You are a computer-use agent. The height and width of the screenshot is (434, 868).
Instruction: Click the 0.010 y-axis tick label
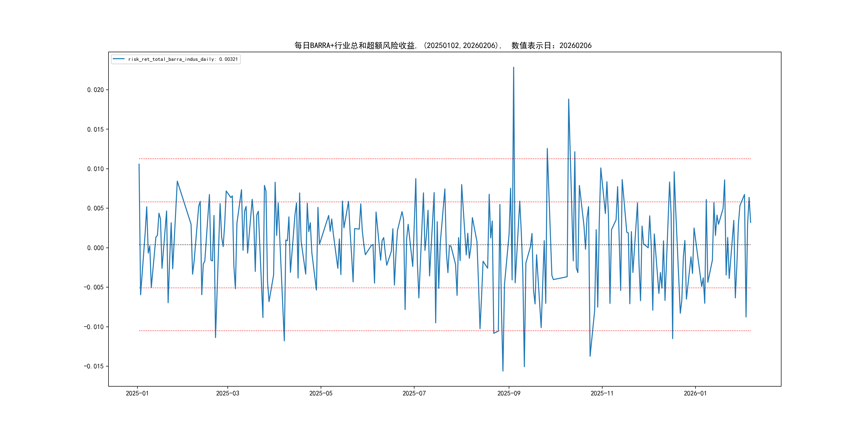tap(95, 169)
